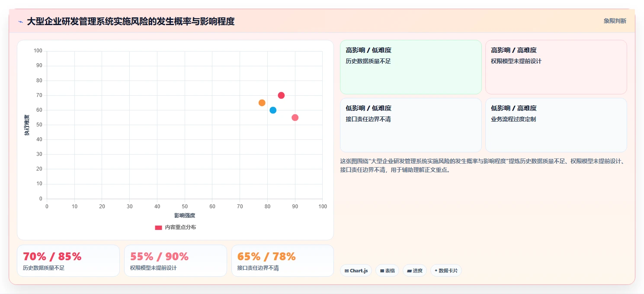Click the 业务流程过度定制 text
The width and height of the screenshot is (644, 294).
tap(513, 119)
